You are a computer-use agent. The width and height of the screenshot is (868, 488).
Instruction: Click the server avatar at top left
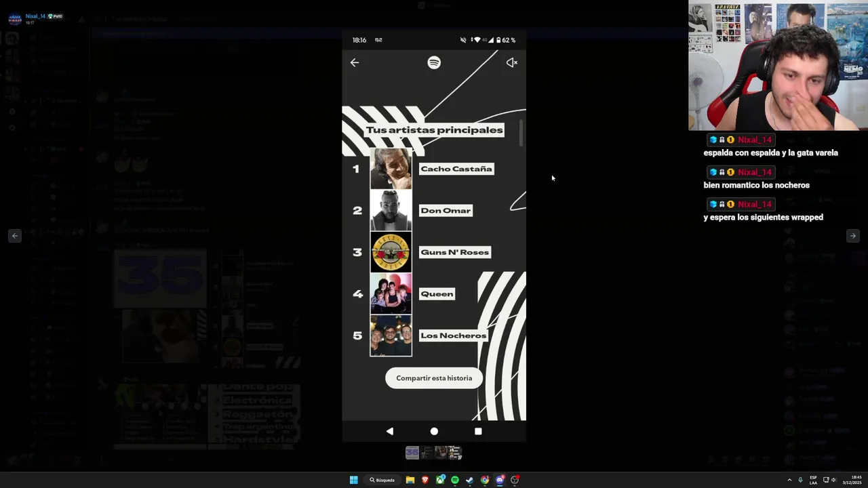15,19
